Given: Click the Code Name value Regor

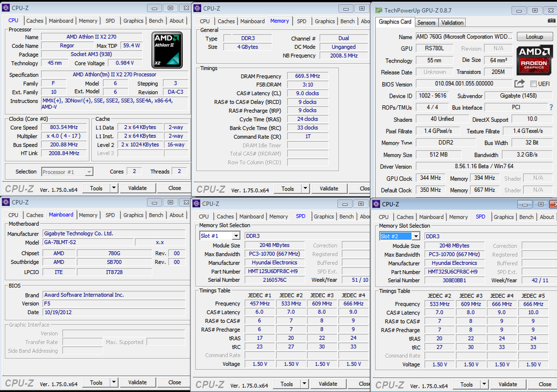Looking at the screenshot, I should click(67, 46).
